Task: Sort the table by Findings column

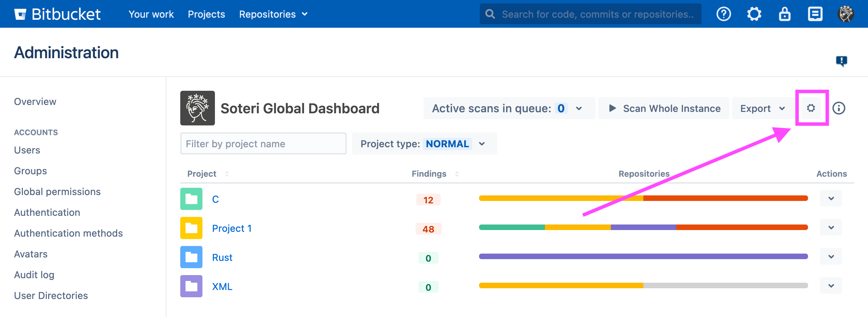Action: click(457, 174)
